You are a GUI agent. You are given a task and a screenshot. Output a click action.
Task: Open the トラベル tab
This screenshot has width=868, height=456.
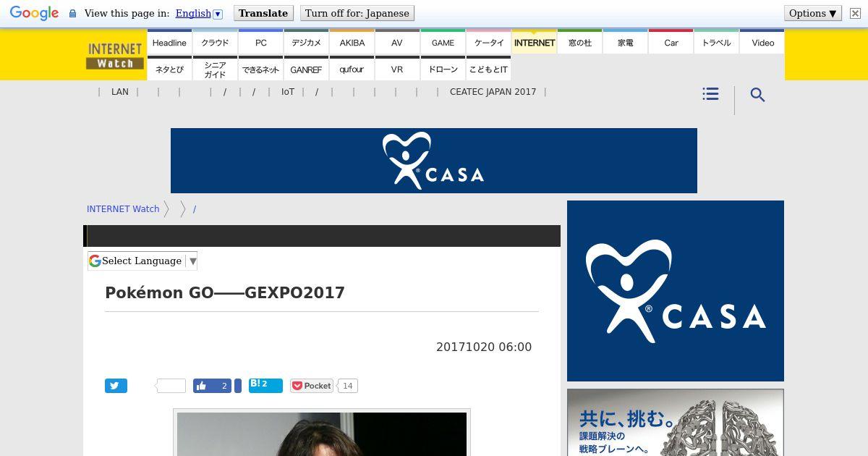[x=716, y=42]
